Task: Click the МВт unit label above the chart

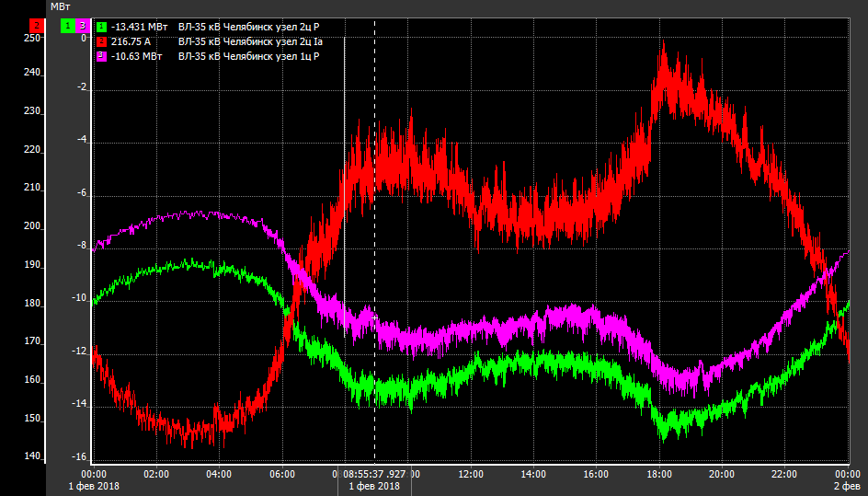Action: click(61, 6)
